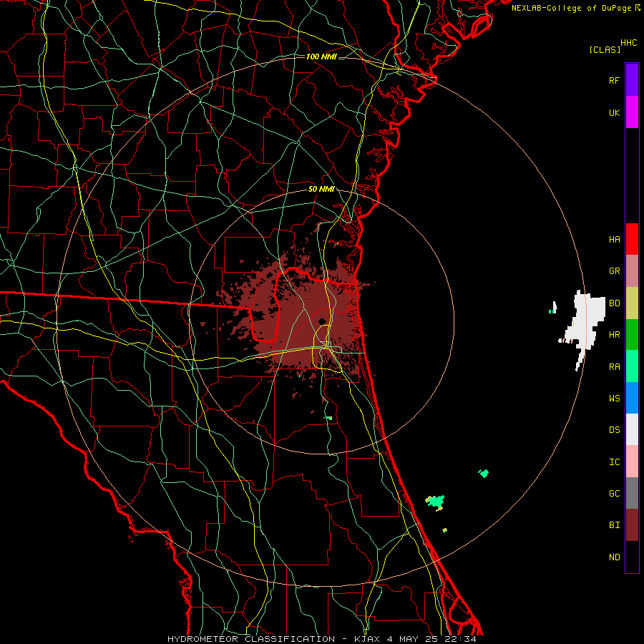644x644 pixels.
Task: Click the HHC product code label
Action: tap(628, 43)
